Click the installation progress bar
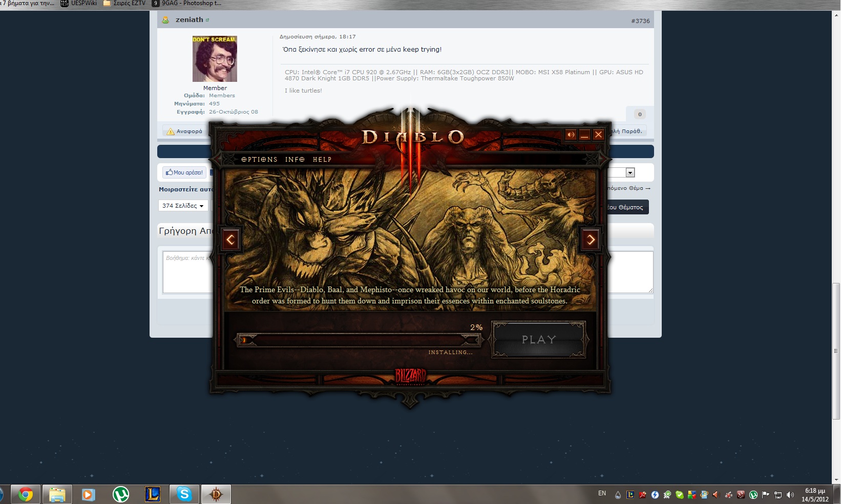Image resolution: width=841 pixels, height=504 pixels. pyautogui.click(x=359, y=340)
